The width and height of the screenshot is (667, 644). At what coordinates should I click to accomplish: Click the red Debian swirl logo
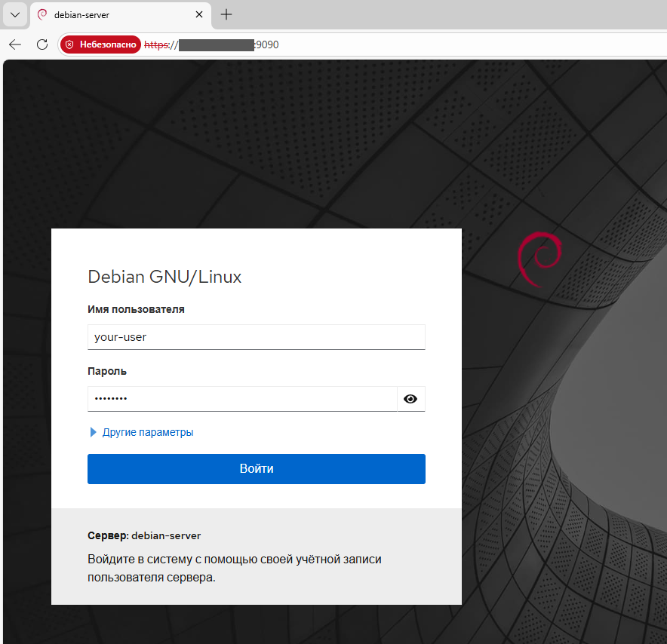pos(539,259)
